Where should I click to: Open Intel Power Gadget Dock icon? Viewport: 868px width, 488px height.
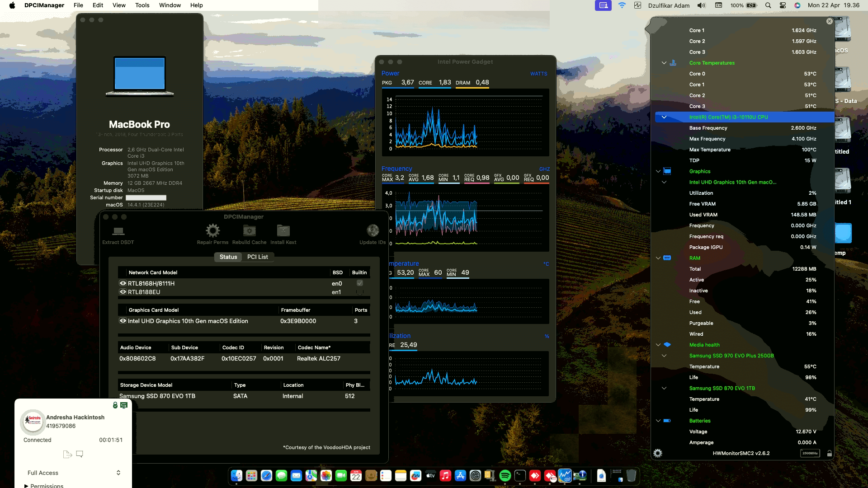(565, 475)
